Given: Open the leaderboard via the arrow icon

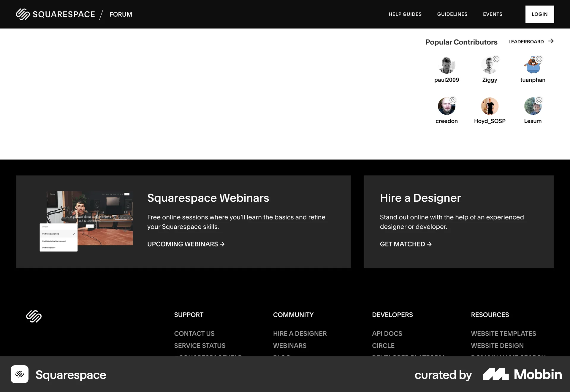Looking at the screenshot, I should tap(552, 41).
